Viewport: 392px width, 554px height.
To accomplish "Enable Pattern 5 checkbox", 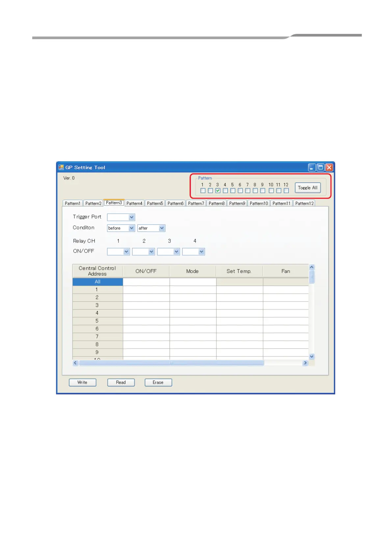I will 233,191.
